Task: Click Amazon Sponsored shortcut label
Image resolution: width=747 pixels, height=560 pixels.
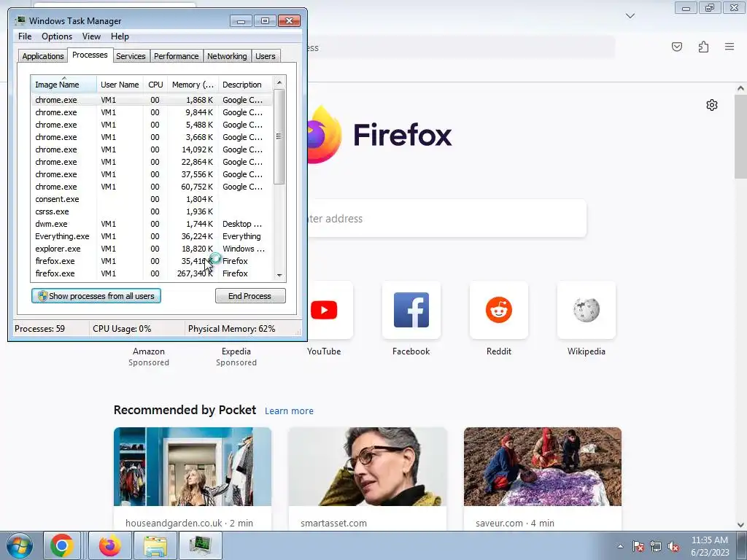Action: (x=149, y=357)
